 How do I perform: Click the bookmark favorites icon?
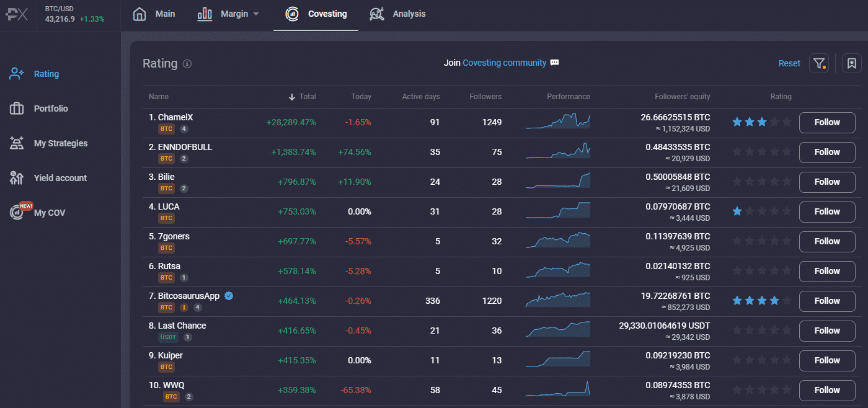coord(851,63)
